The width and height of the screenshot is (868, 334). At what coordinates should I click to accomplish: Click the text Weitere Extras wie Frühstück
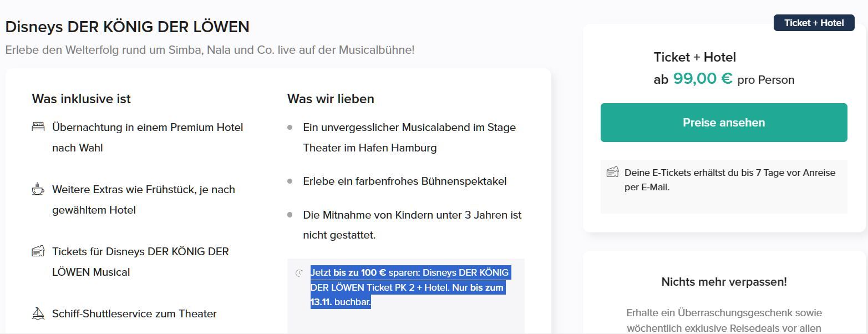144,200
